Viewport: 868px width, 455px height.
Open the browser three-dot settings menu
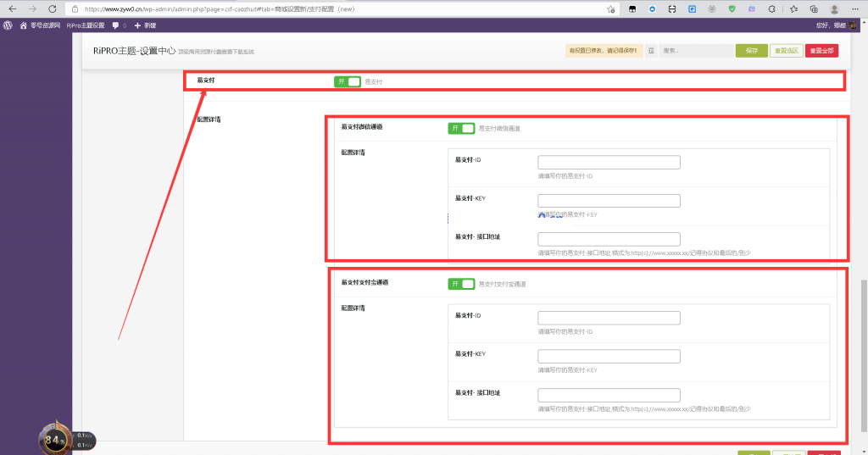[x=854, y=8]
